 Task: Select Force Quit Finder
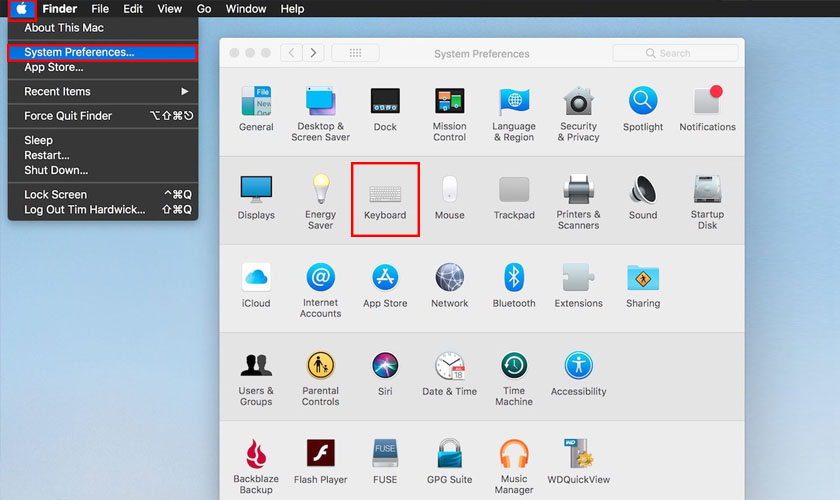point(103,116)
